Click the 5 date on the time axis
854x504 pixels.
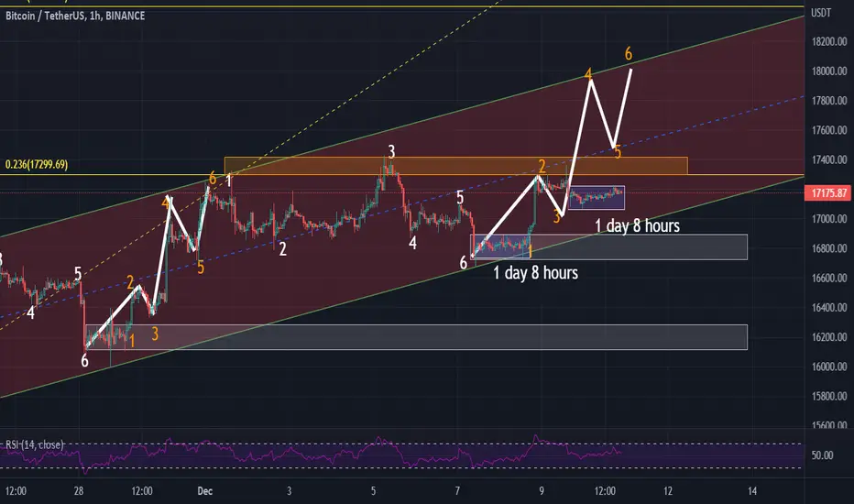373,491
